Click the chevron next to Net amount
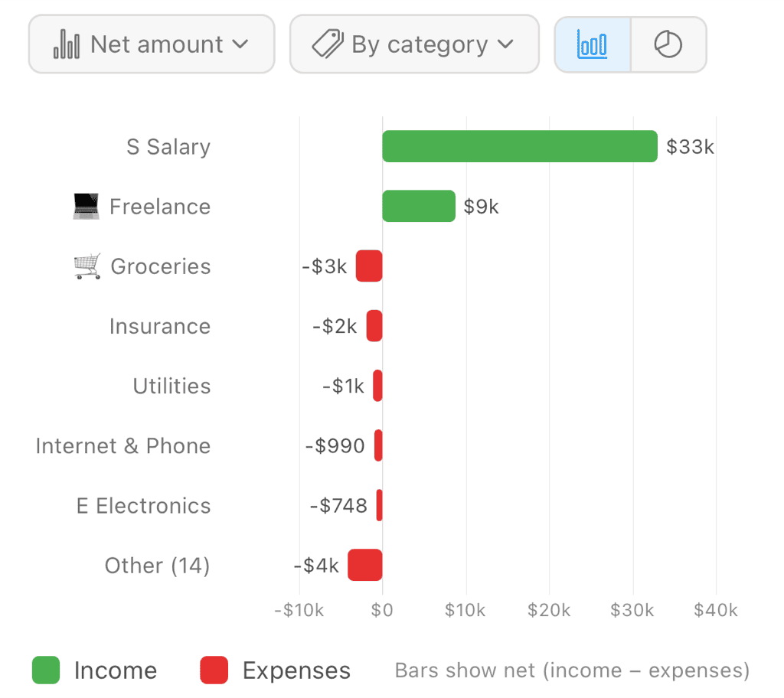The width and height of the screenshot is (784, 698). tap(240, 44)
